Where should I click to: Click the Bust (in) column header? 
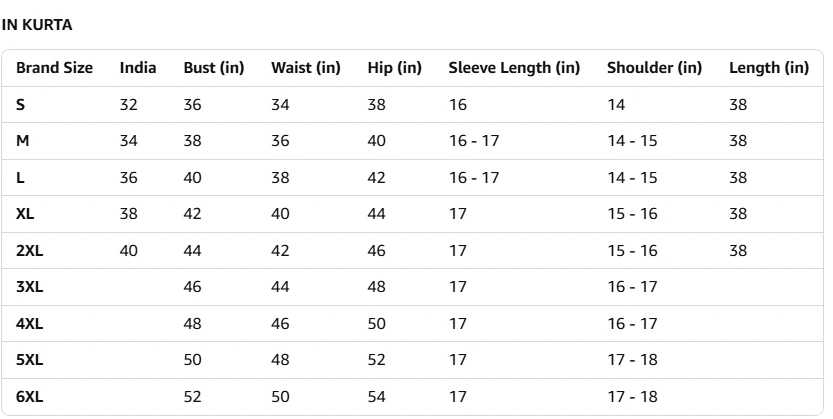(x=214, y=68)
